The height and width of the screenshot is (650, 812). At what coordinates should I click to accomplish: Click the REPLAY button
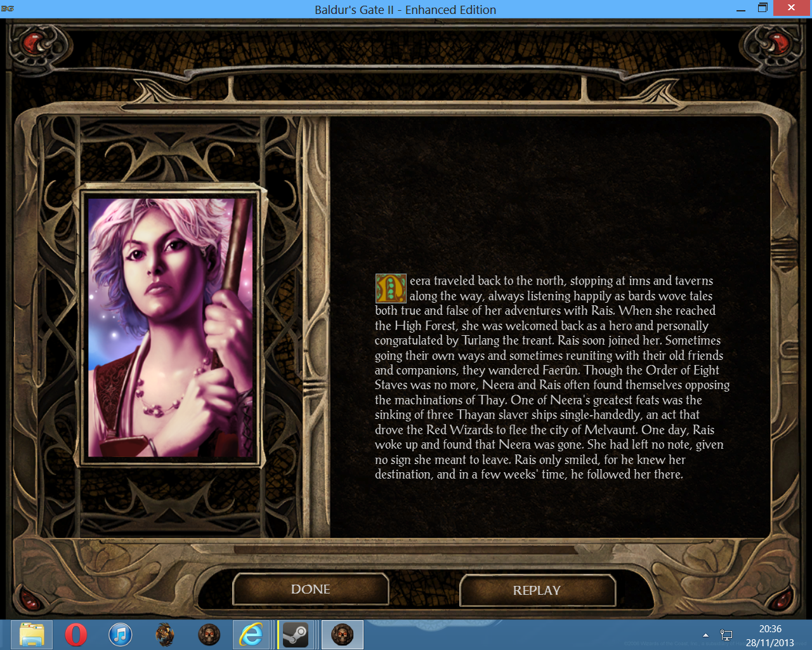click(537, 590)
